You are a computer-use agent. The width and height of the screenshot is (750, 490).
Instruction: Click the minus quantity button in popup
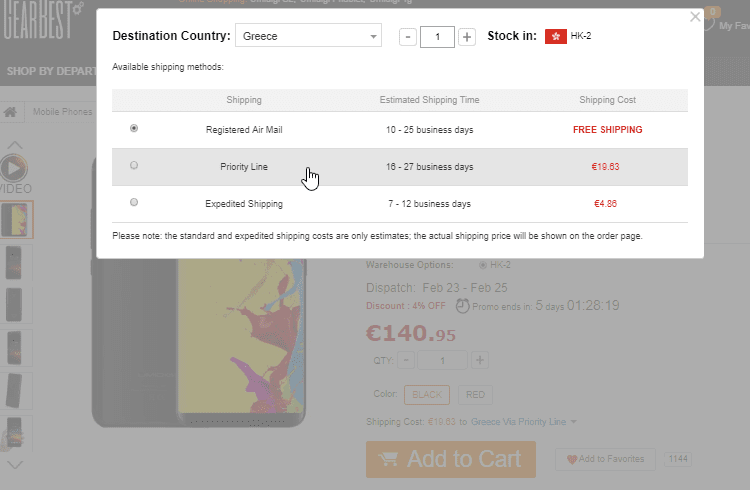tap(407, 37)
